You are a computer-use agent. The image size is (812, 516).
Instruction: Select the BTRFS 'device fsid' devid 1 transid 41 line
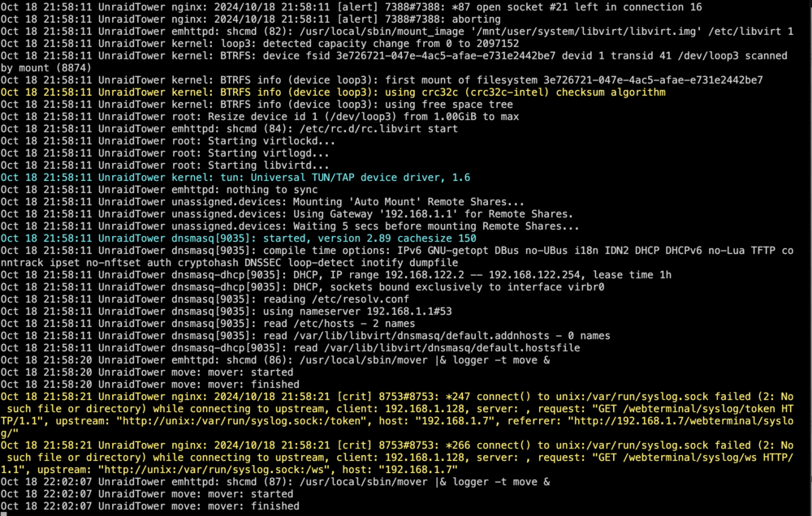(394, 62)
